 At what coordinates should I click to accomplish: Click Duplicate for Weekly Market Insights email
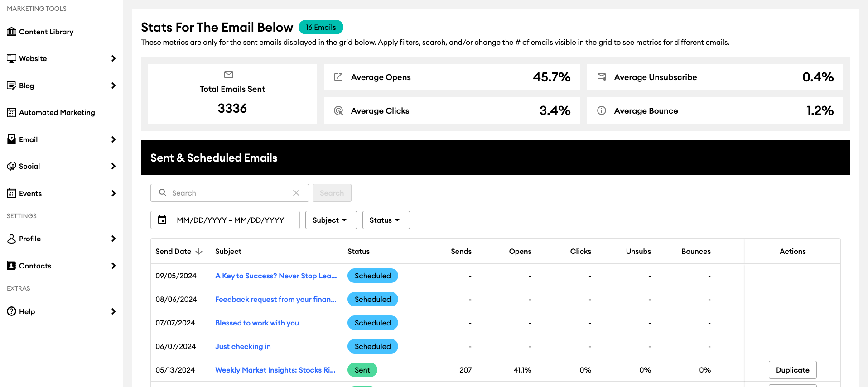792,370
